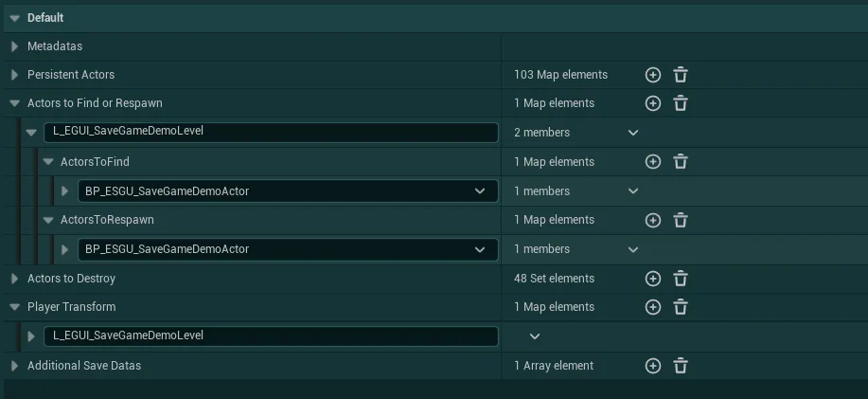
Task: Add a Player Transform map element
Action: tap(653, 307)
